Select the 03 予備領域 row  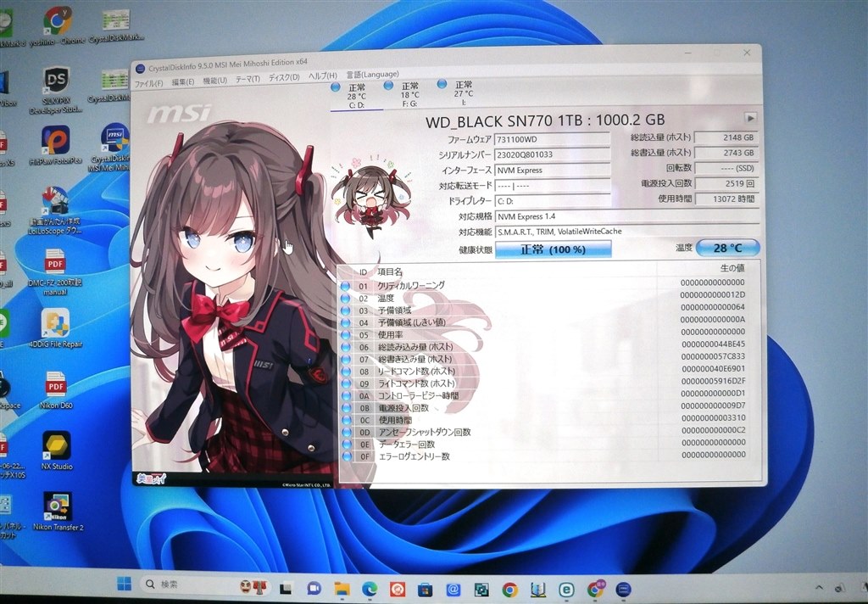tap(548, 310)
